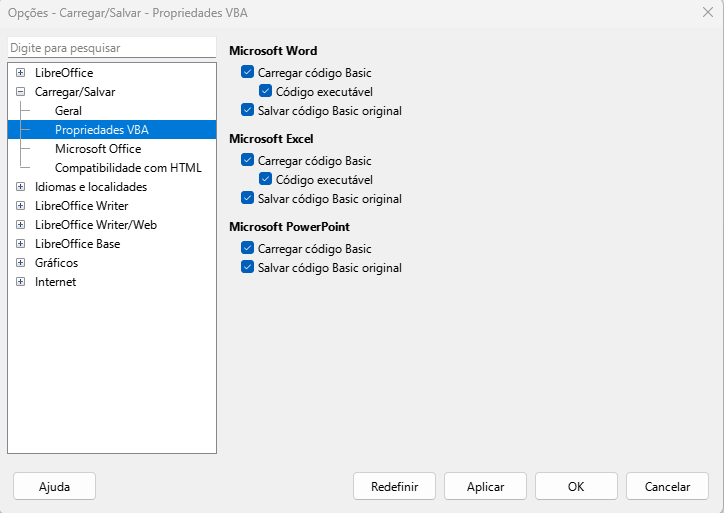
Task: Click the Microsoft Excel section heading
Action: 271,139
